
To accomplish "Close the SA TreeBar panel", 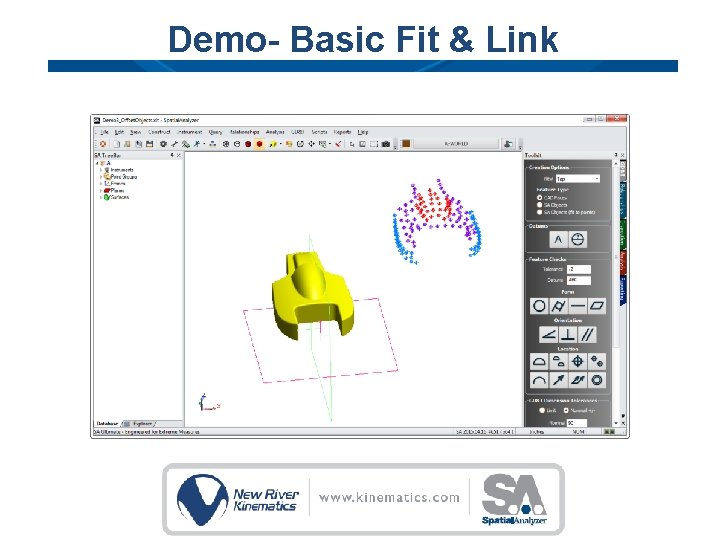I will (179, 156).
